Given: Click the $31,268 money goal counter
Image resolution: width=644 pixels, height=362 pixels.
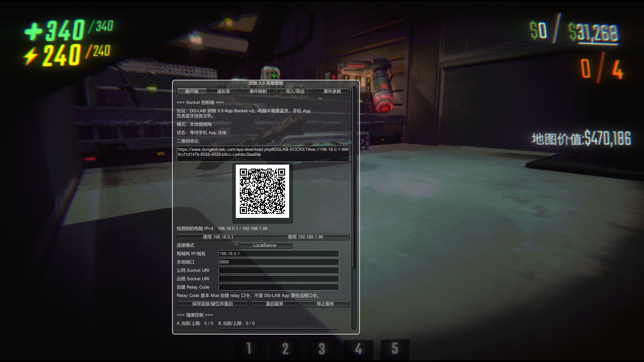Looking at the screenshot, I should coord(594,33).
